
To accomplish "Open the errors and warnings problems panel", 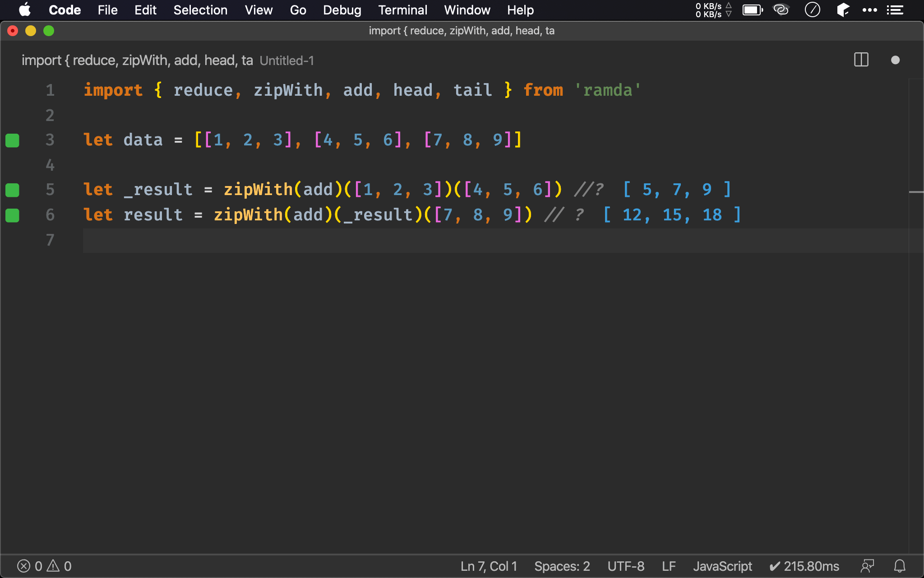I will [x=44, y=566].
